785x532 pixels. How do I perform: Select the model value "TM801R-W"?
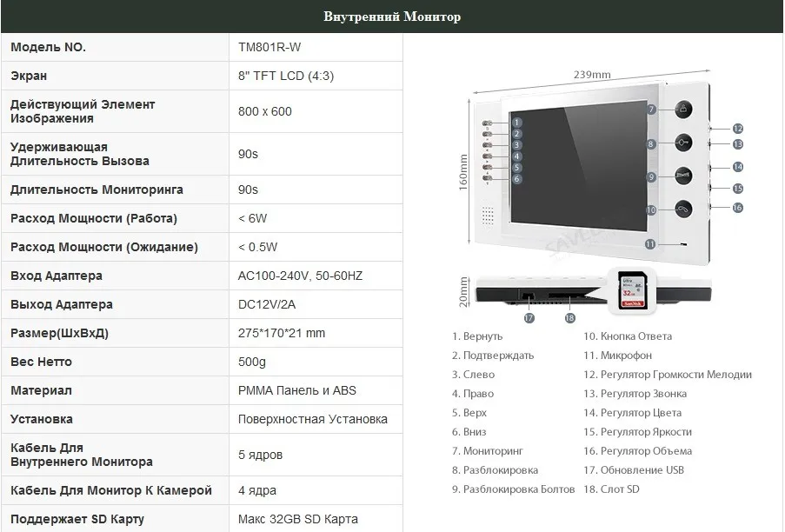pos(269,47)
